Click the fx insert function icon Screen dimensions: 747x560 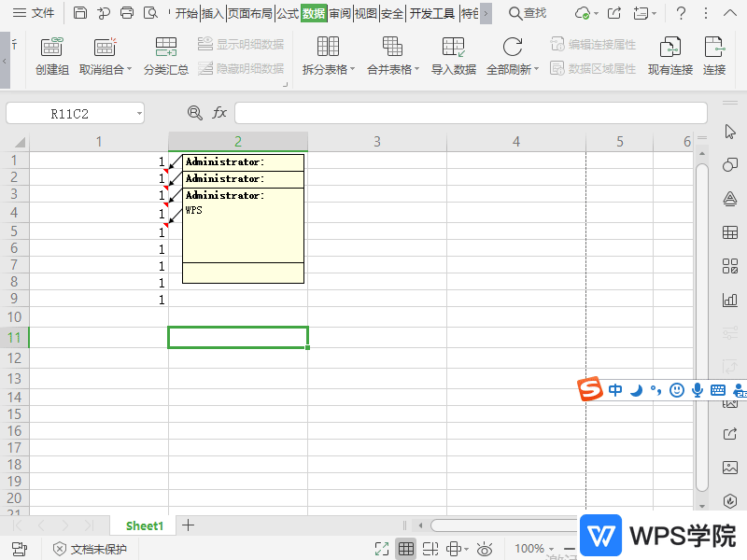(x=219, y=113)
